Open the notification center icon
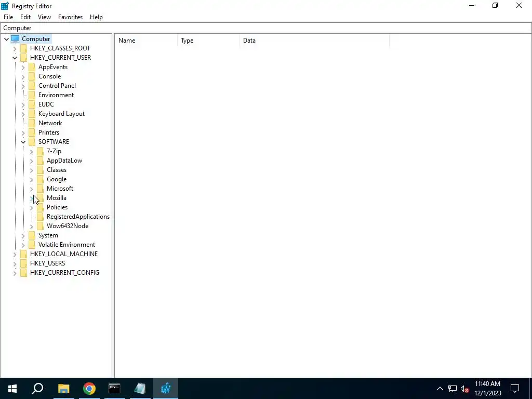Screen dimensions: 532x399 tap(515, 389)
